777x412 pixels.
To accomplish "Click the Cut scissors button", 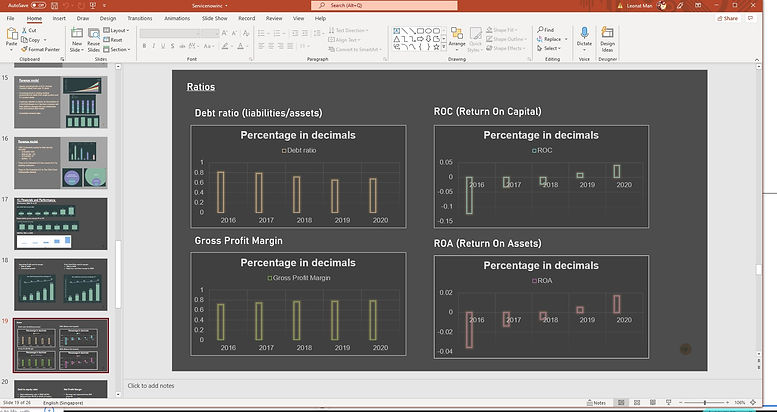I will 28,30.
